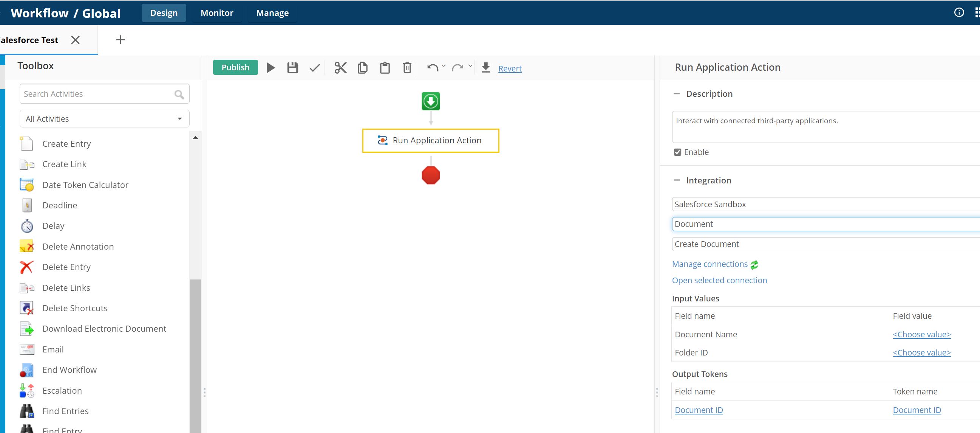Select the Create Entry activity
The image size is (980, 433).
click(x=66, y=144)
